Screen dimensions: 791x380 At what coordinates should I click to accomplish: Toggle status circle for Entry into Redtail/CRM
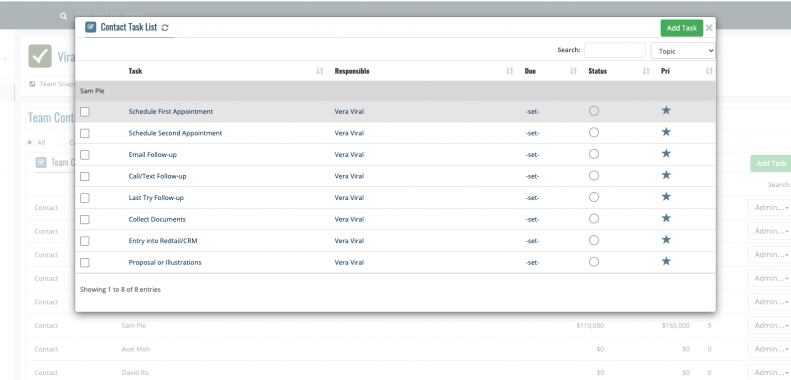pos(594,240)
